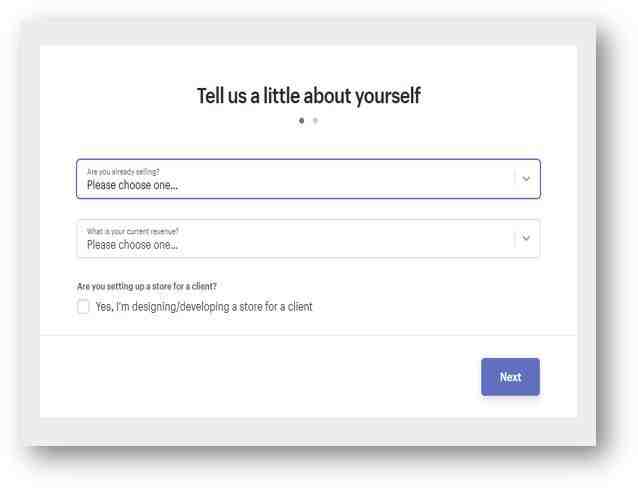The image size is (638, 488).
Task: Click the divider line above the Next button
Action: click(x=308, y=335)
